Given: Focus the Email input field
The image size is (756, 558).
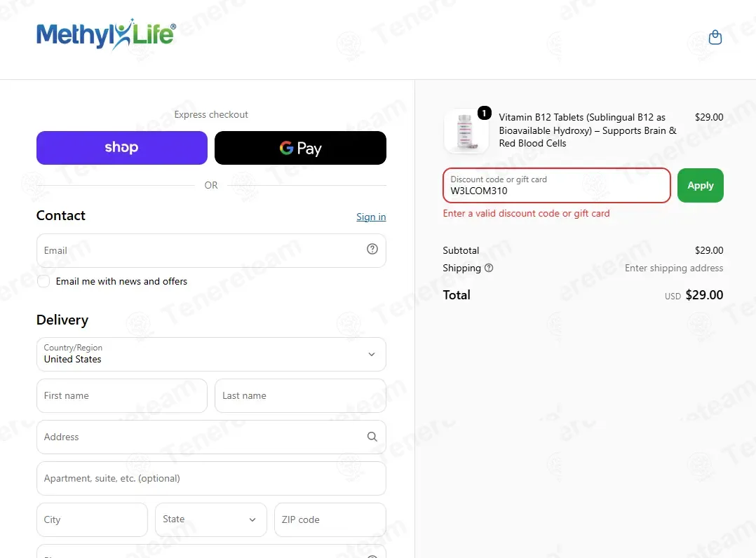Looking at the screenshot, I should (x=211, y=250).
